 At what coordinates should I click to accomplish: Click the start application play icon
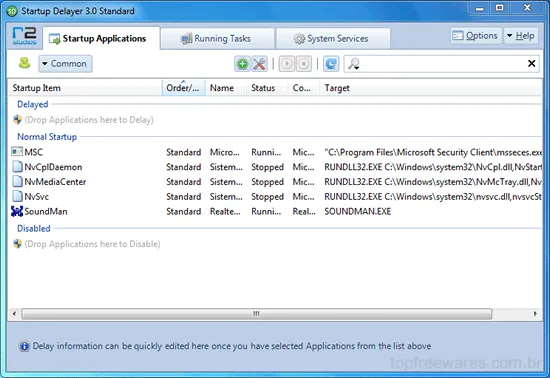[x=287, y=64]
